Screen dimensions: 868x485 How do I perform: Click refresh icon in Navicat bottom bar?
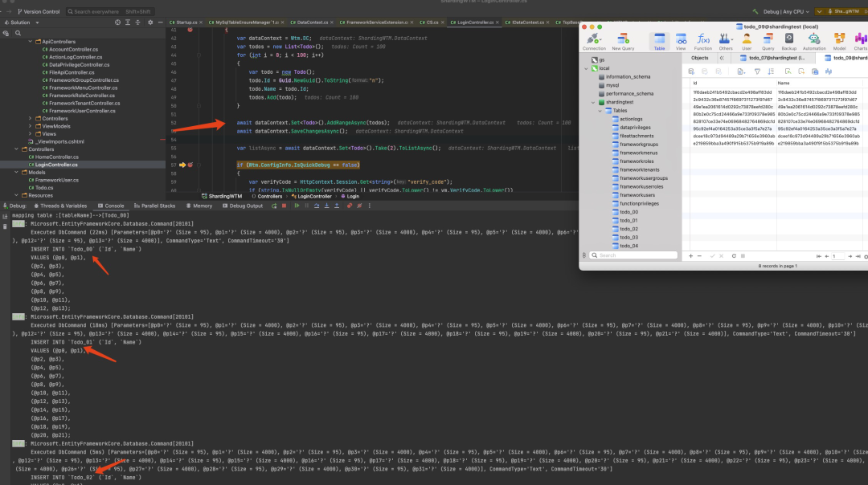coord(734,256)
